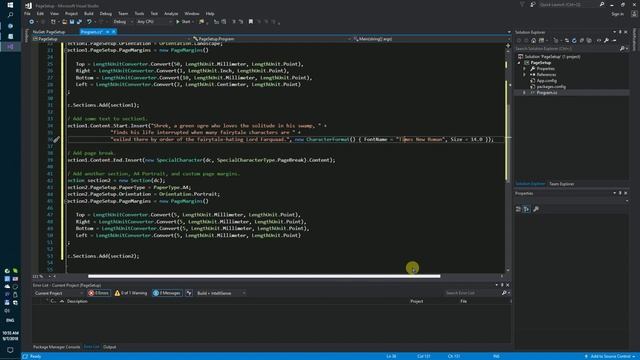
Task: Open the Build menu
Action: point(89,13)
